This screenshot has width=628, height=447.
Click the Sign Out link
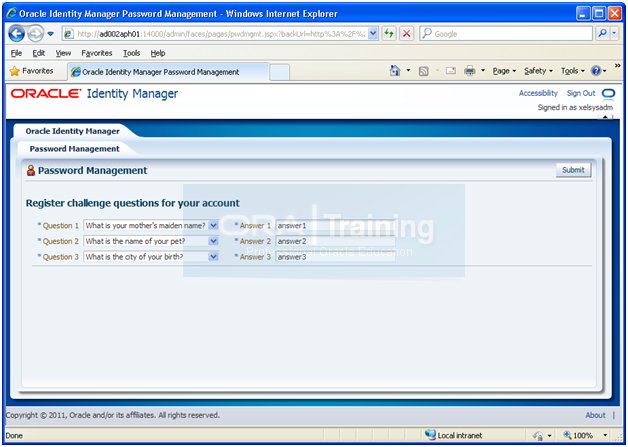click(581, 93)
